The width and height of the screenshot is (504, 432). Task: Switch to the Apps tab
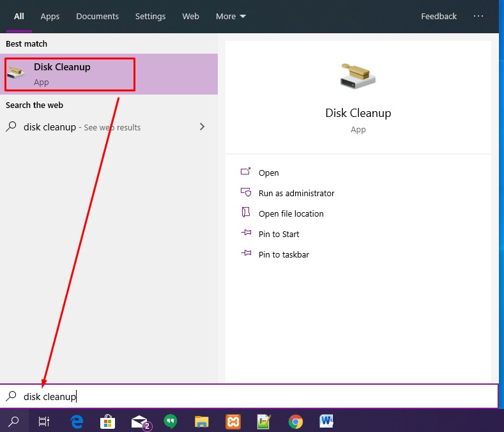coord(50,17)
